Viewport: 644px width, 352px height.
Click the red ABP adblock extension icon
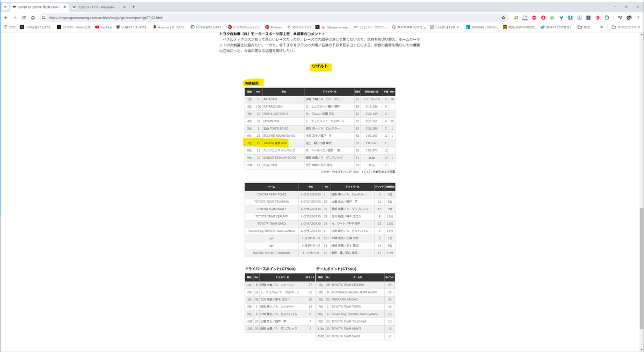(x=535, y=17)
